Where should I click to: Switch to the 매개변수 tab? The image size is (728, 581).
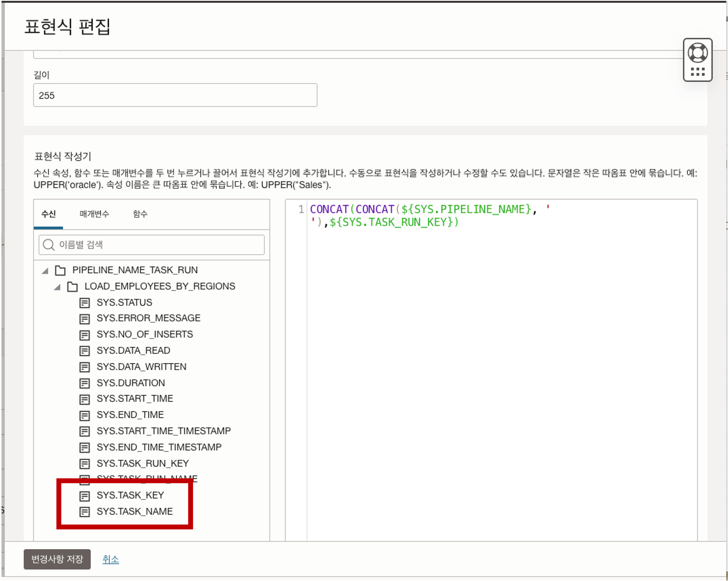pyautogui.click(x=94, y=214)
